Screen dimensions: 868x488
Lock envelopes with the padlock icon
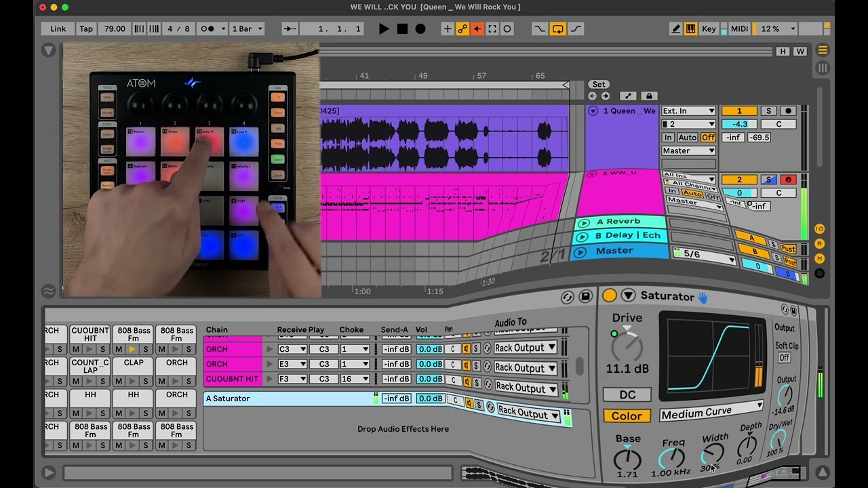click(x=649, y=96)
